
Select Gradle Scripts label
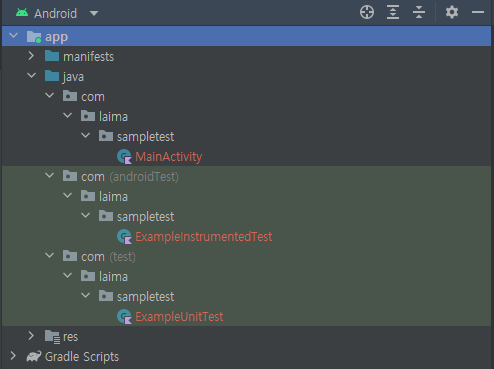tap(82, 357)
